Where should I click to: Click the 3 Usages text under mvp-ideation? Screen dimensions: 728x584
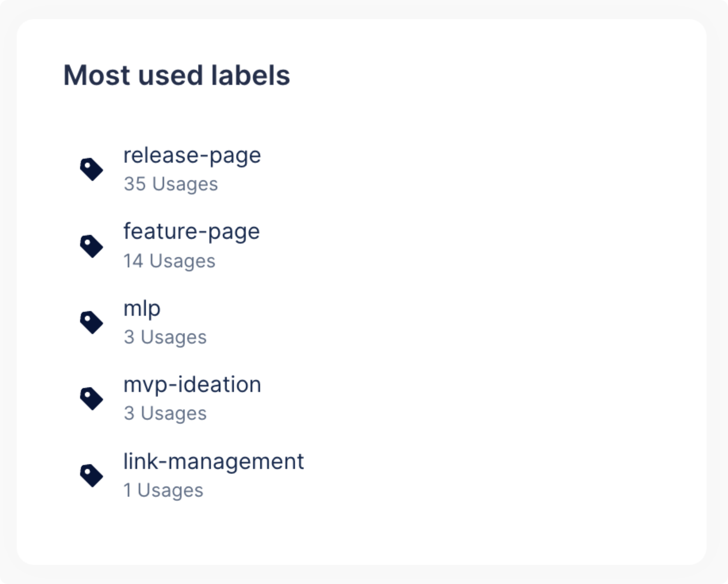click(x=165, y=413)
